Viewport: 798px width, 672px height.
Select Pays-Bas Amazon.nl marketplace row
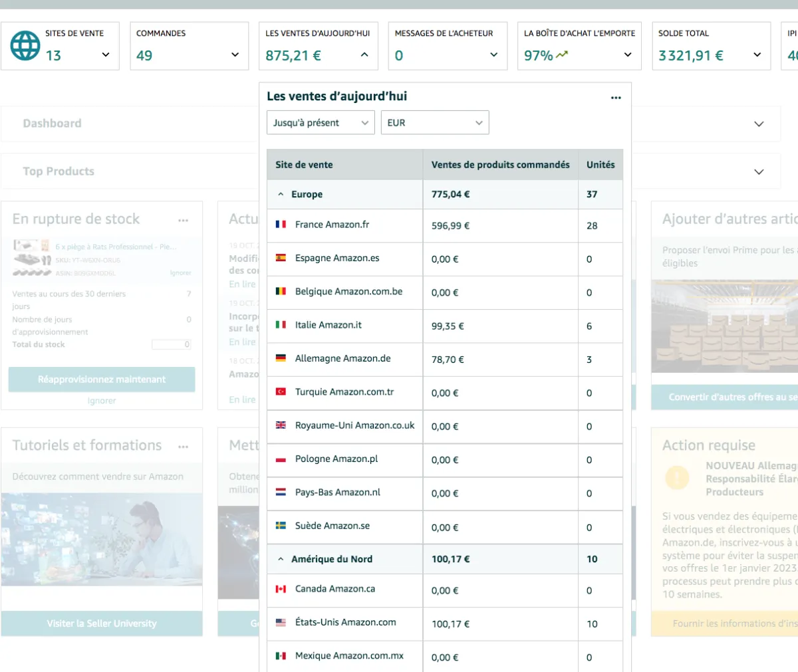445,493
